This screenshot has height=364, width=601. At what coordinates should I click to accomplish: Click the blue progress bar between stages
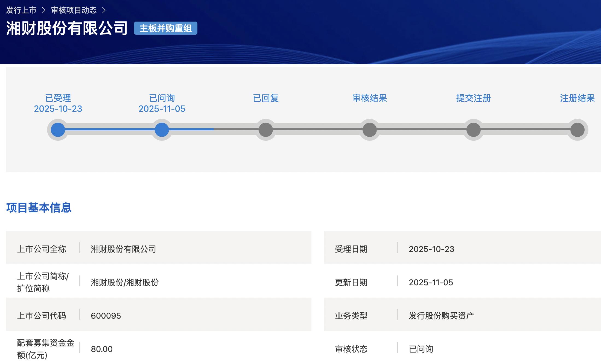coord(109,130)
